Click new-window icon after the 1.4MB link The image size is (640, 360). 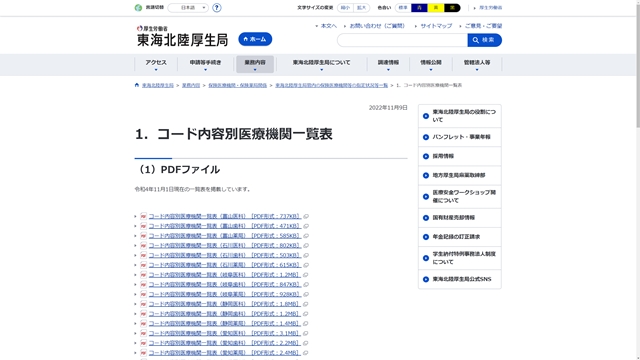305,324
